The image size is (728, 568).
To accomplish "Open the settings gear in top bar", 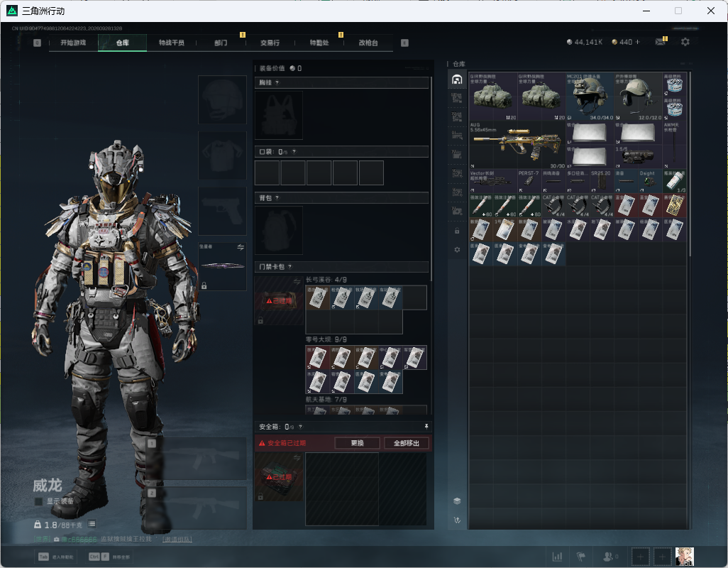I will [x=685, y=42].
